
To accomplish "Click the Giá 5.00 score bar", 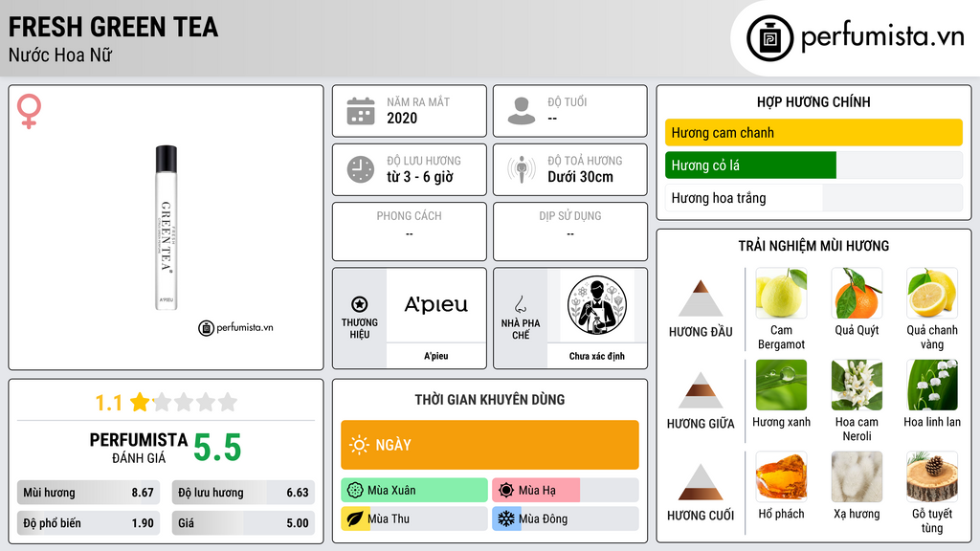I will click(243, 523).
